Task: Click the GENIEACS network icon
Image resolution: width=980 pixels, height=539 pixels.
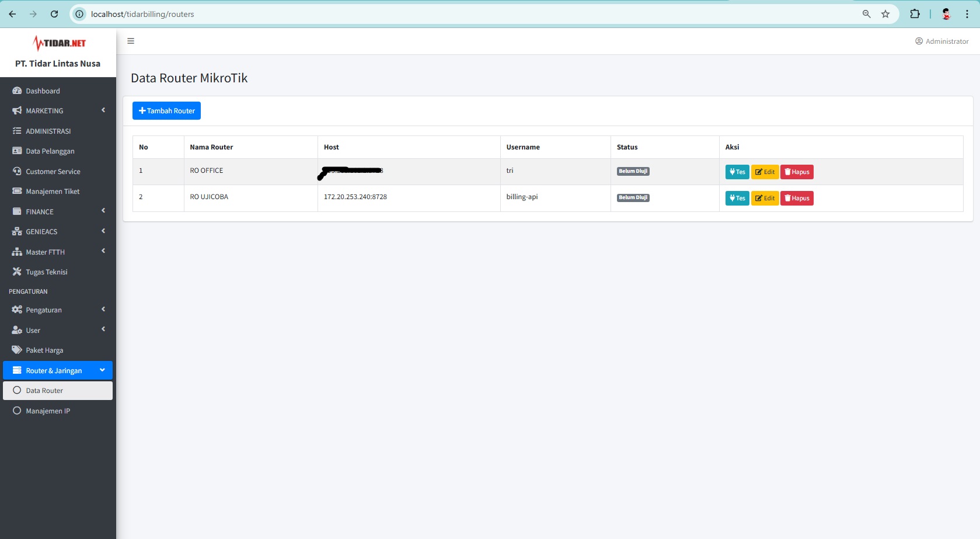Action: [x=17, y=232]
